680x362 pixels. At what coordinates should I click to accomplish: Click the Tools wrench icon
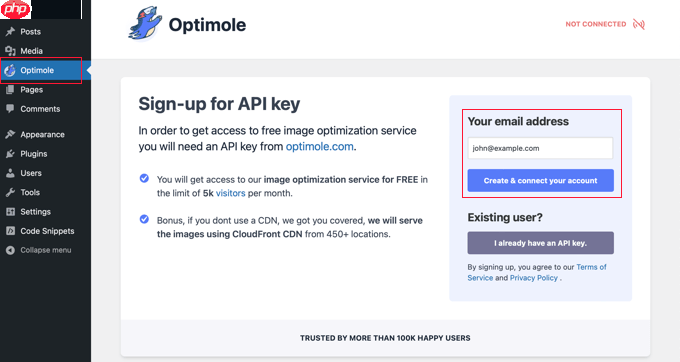pos(10,192)
